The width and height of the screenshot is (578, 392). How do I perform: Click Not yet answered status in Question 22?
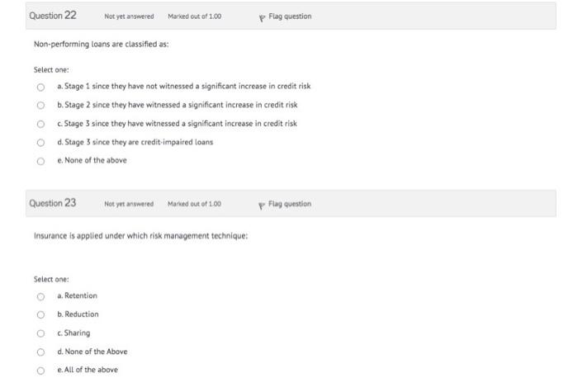(129, 17)
